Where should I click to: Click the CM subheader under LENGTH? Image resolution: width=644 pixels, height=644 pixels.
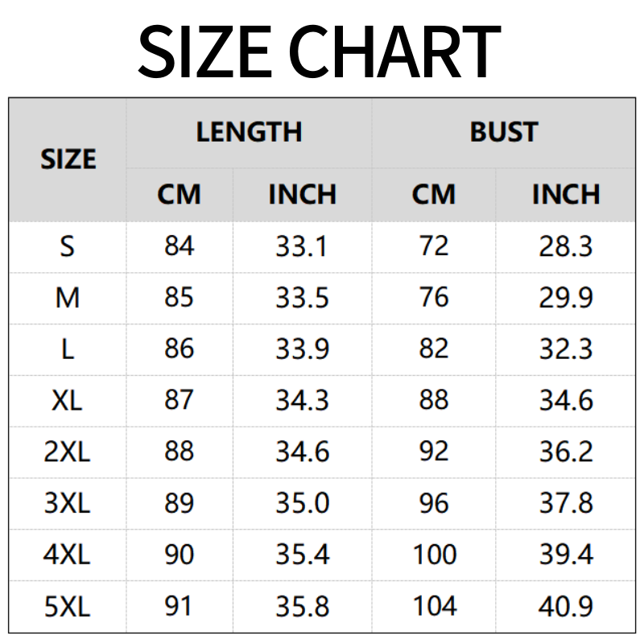(x=179, y=195)
